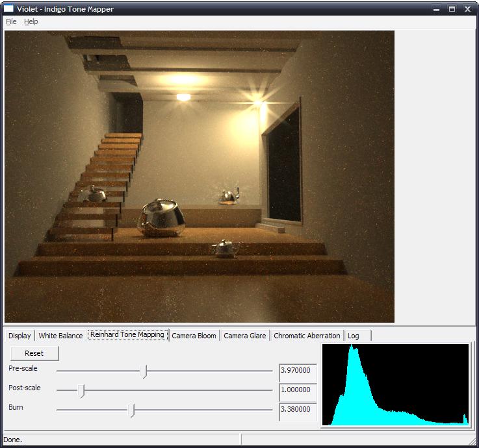The width and height of the screenshot is (479, 448).
Task: Click the cyan histogram display
Action: pos(395,384)
